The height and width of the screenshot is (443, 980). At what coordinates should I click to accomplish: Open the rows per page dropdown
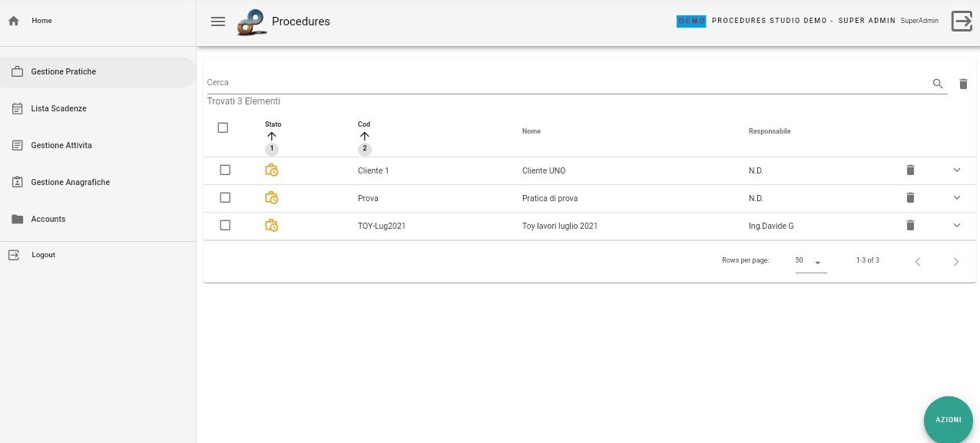[811, 262]
